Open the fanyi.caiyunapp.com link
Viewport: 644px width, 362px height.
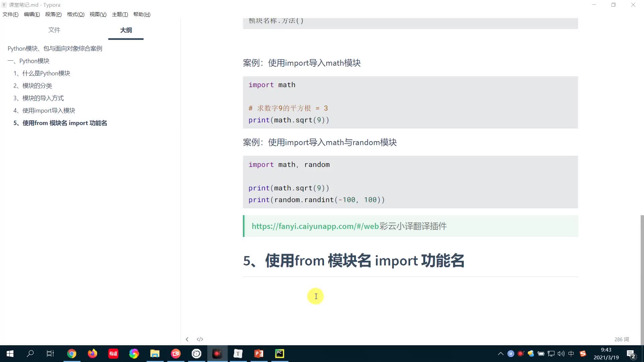pos(315,226)
